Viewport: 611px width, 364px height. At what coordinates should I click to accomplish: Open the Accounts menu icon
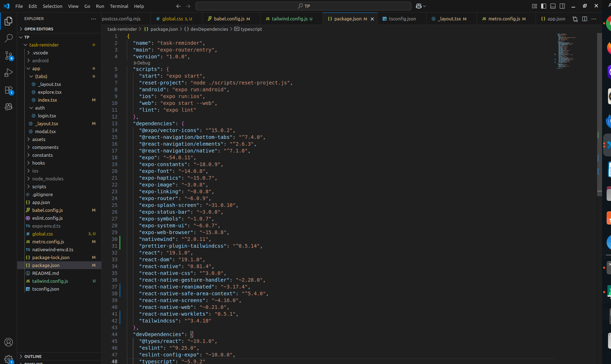[x=9, y=342]
